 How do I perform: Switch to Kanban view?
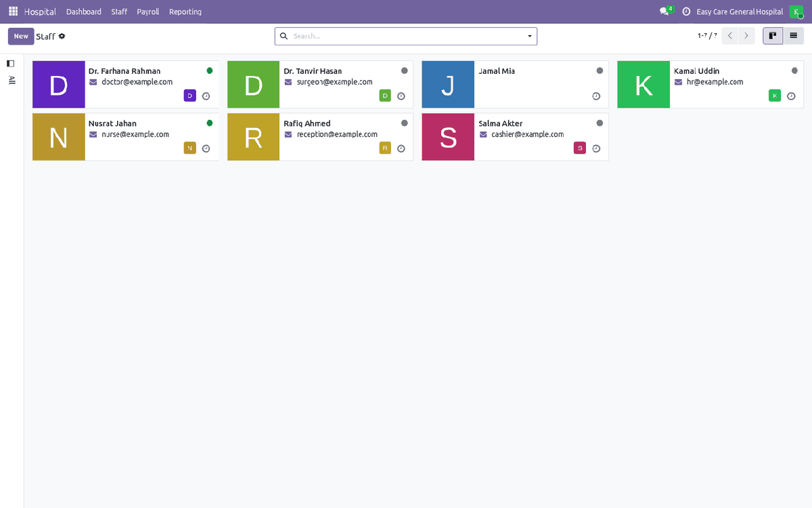(x=773, y=36)
